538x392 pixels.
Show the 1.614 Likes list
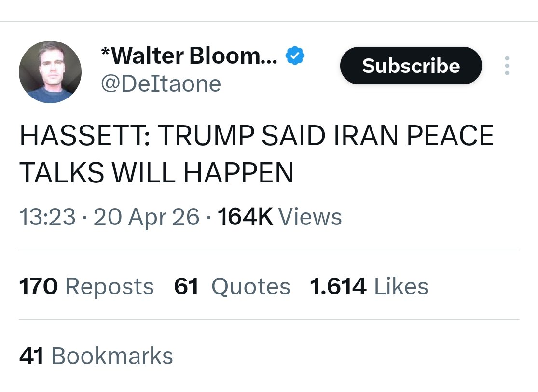[369, 286]
